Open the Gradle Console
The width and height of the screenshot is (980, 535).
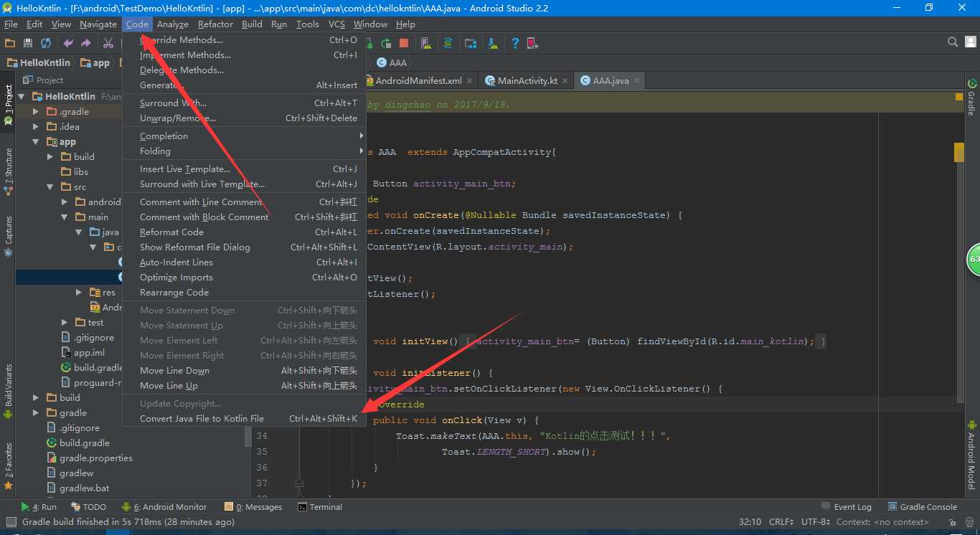(x=922, y=507)
